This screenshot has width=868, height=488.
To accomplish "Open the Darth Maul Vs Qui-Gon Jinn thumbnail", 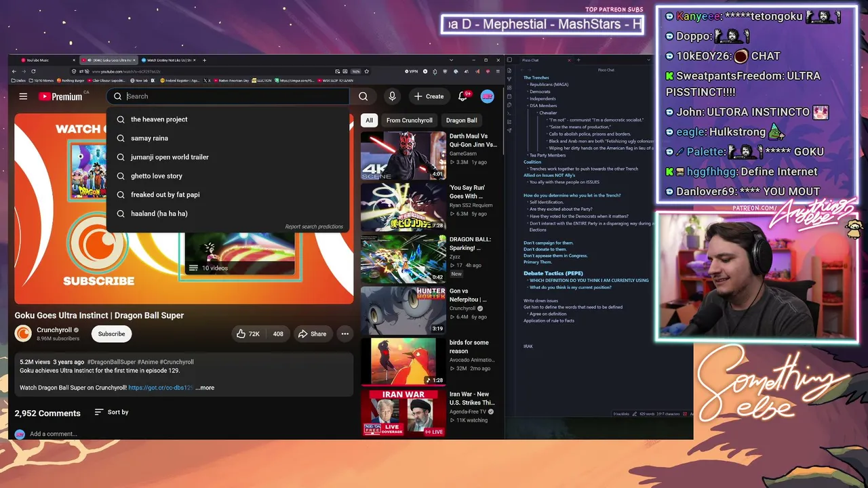I will pos(403,155).
